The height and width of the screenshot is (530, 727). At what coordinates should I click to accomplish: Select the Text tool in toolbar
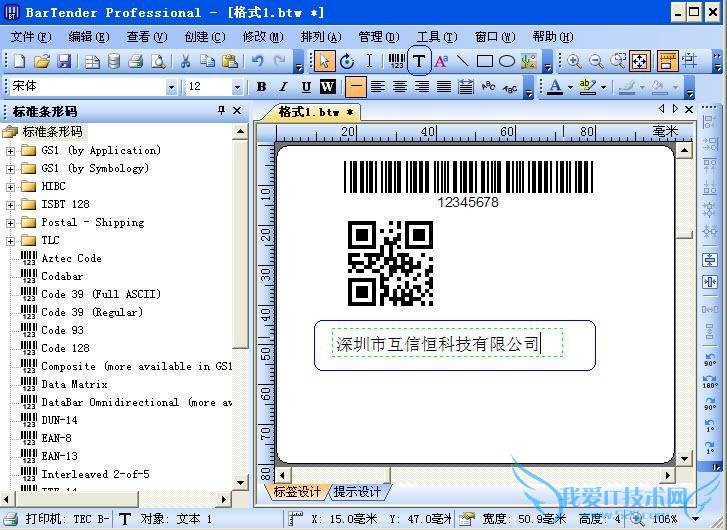[x=419, y=61]
